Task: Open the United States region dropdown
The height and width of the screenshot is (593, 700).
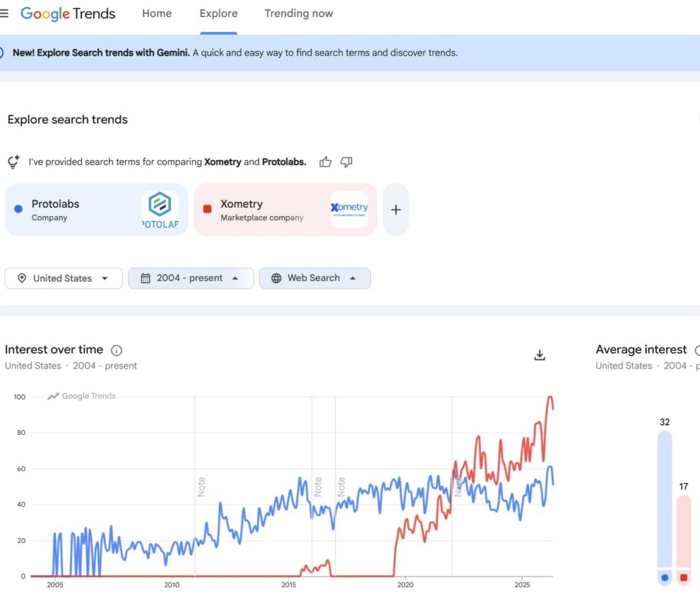Action: 64,278
